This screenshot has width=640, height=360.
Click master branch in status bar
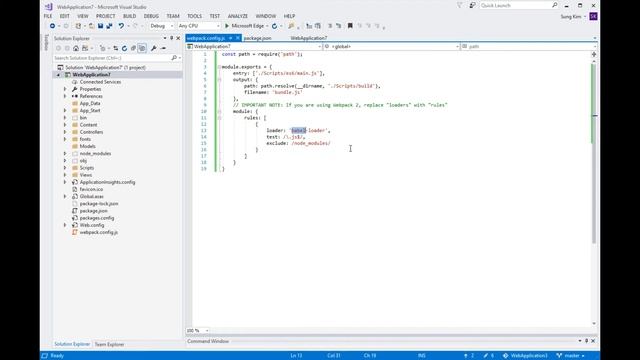(571, 356)
